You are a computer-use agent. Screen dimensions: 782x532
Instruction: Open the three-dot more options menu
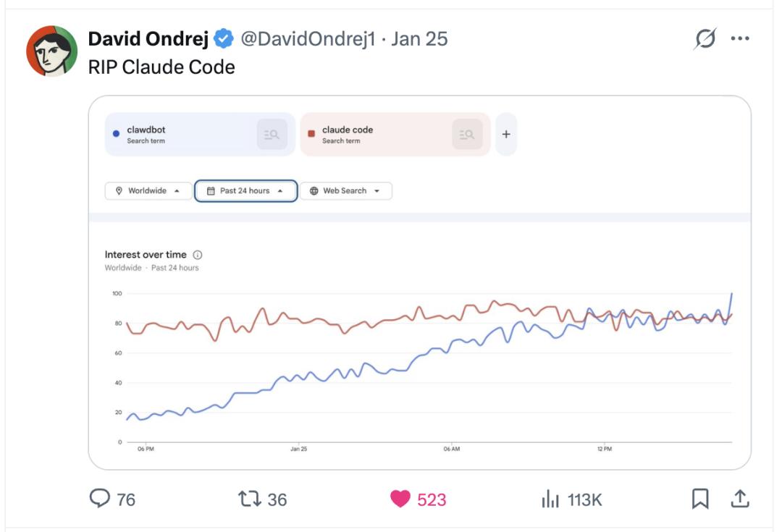point(740,39)
